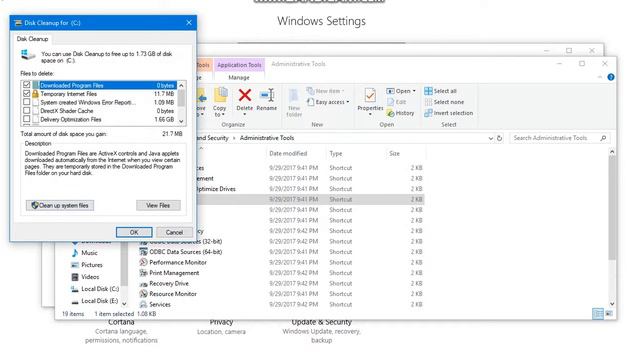Open the Properties dropdown arrow below label
Screen dimensions: 640x360
(370, 115)
